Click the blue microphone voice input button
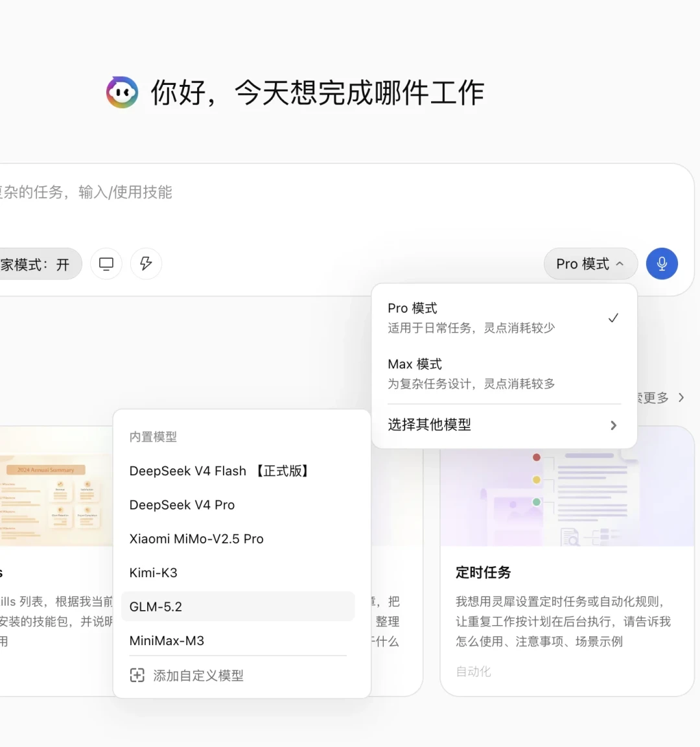This screenshot has height=747, width=700. [661, 263]
